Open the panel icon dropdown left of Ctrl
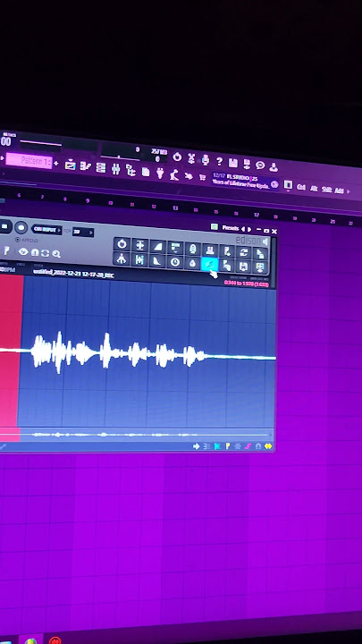Viewport: 362px width, 644px height. [x=288, y=185]
